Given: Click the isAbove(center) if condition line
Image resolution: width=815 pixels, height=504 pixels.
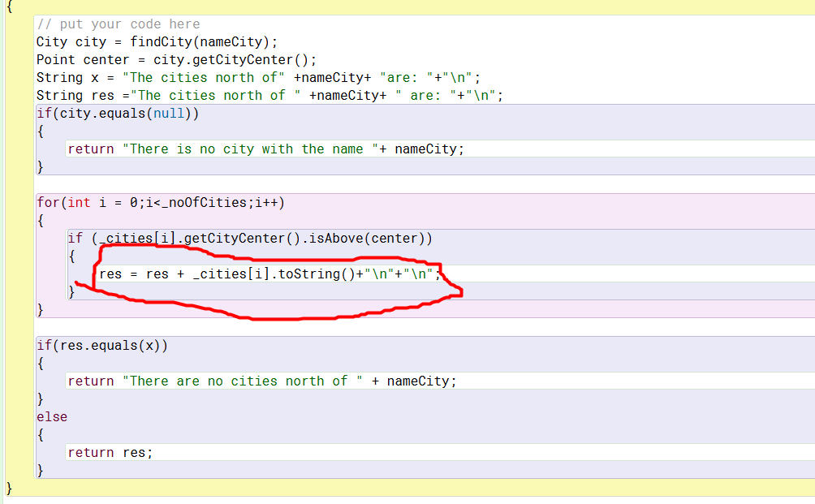Looking at the screenshot, I should pyautogui.click(x=250, y=239).
